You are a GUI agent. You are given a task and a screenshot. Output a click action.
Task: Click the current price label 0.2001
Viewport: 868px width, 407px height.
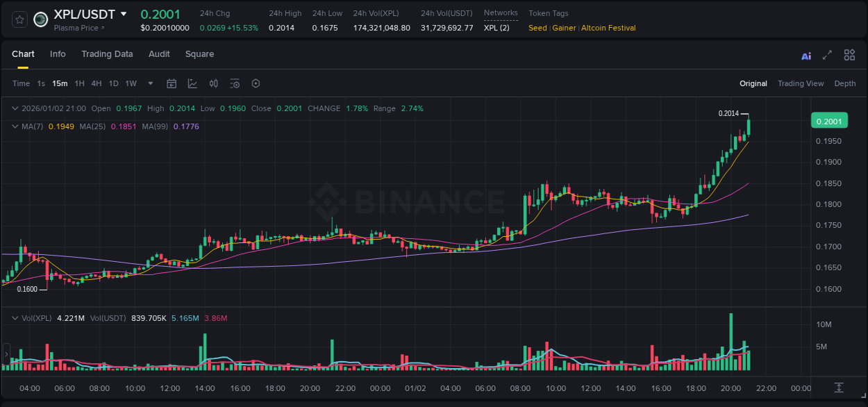829,120
